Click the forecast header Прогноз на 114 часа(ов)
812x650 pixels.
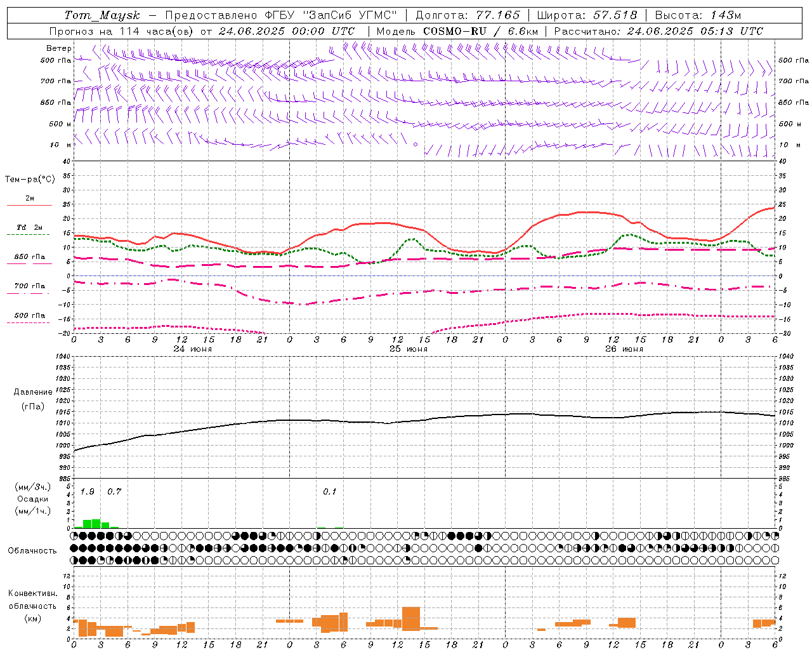click(x=122, y=31)
